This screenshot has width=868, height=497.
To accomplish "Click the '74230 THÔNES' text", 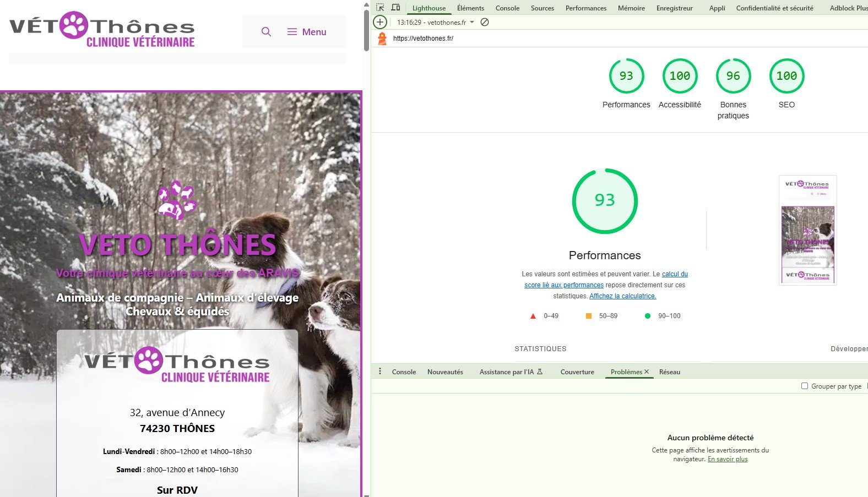I will [177, 429].
